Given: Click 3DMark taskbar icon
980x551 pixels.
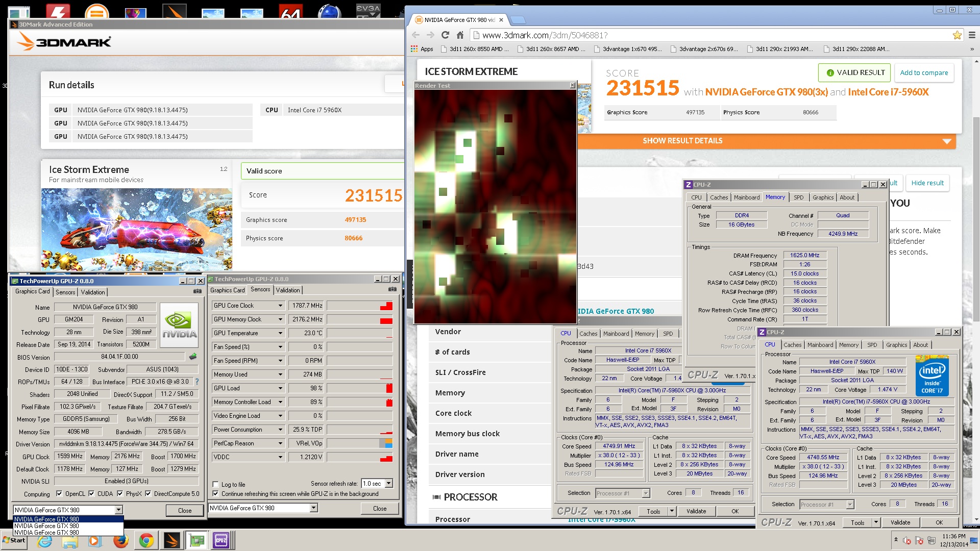Looking at the screenshot, I should [x=171, y=541].
